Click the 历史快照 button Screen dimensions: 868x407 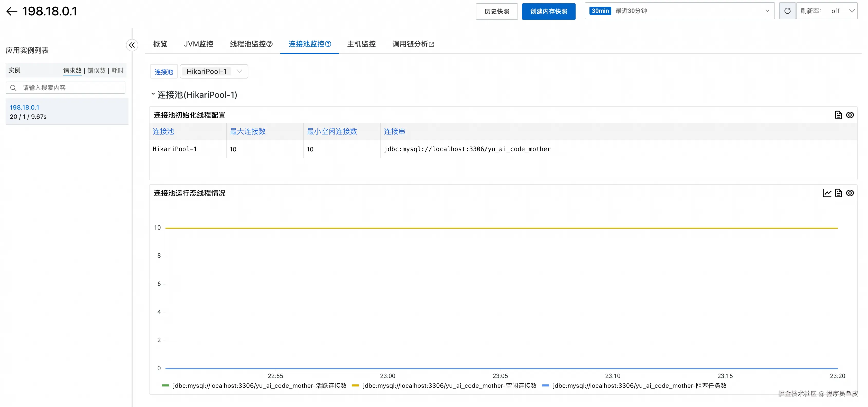pyautogui.click(x=496, y=12)
